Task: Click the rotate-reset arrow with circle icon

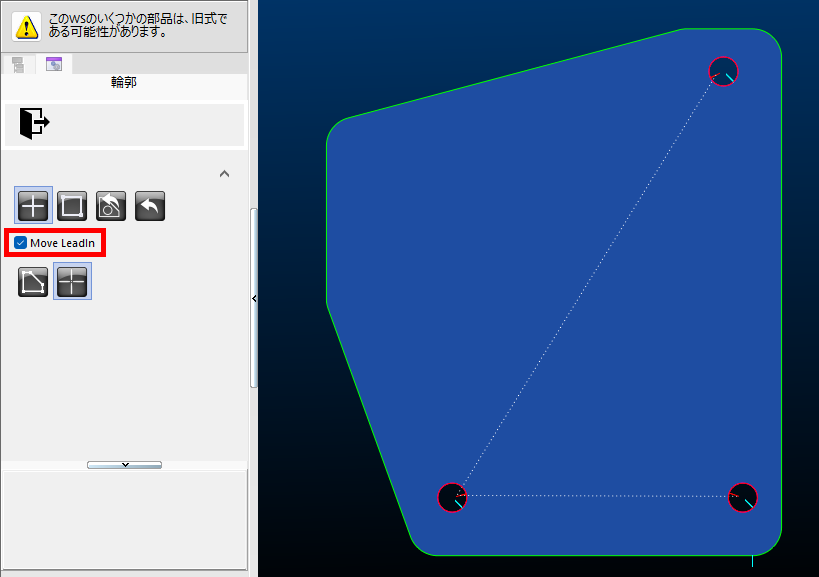Action: pyautogui.click(x=111, y=206)
